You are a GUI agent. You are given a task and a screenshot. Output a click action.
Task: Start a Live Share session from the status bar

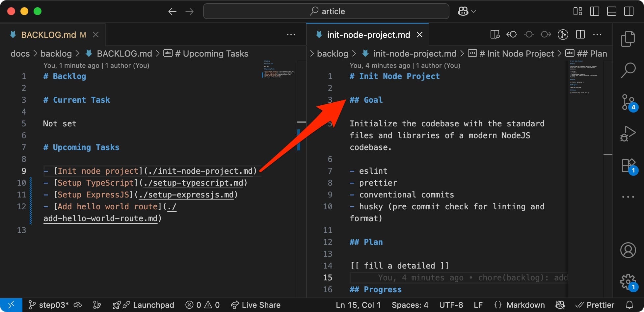[256, 305]
